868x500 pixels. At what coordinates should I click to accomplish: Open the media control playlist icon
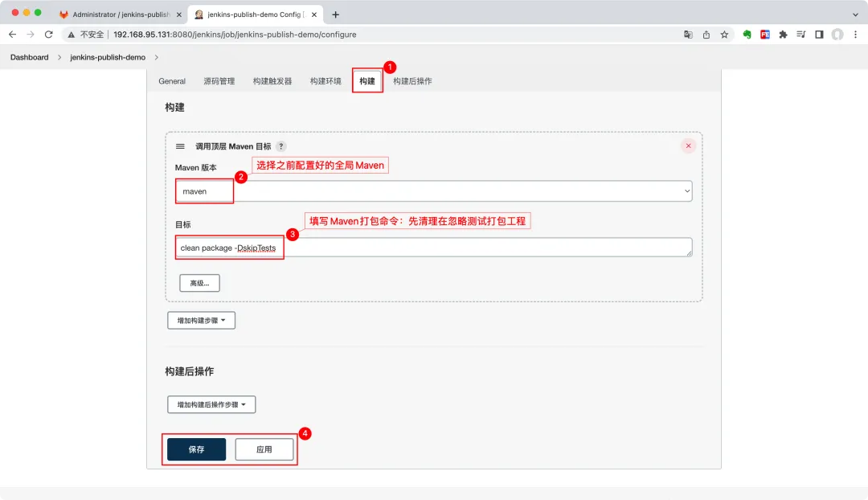tap(801, 35)
